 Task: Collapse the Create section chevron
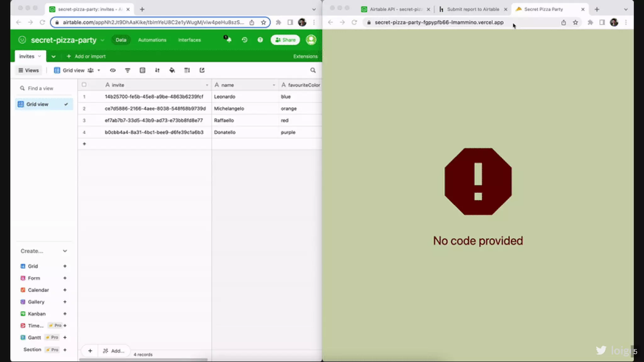coord(65,251)
